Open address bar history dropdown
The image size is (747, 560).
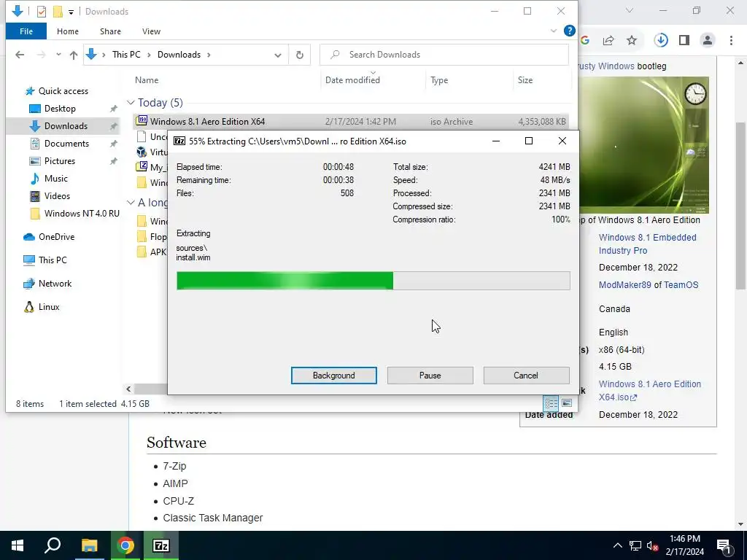tap(278, 55)
